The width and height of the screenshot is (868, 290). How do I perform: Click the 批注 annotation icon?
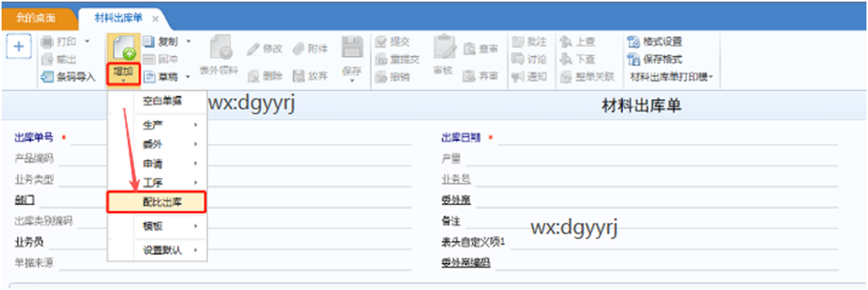pyautogui.click(x=518, y=41)
